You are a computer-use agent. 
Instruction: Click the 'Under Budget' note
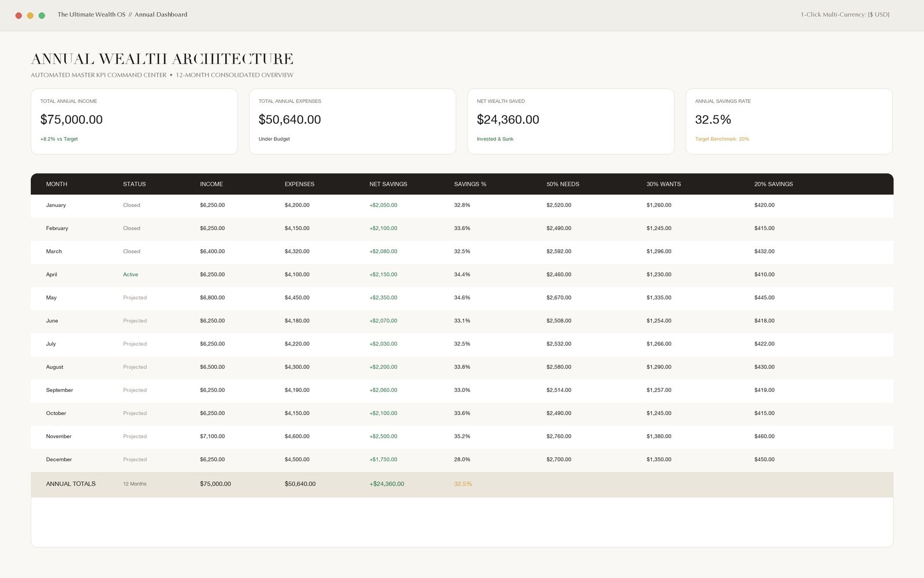tap(274, 139)
